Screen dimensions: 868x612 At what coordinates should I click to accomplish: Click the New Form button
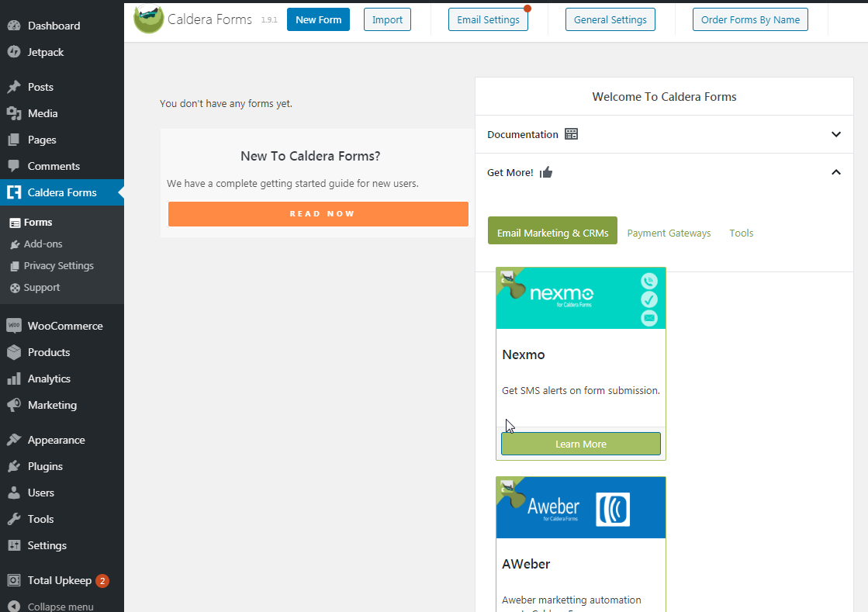(318, 19)
